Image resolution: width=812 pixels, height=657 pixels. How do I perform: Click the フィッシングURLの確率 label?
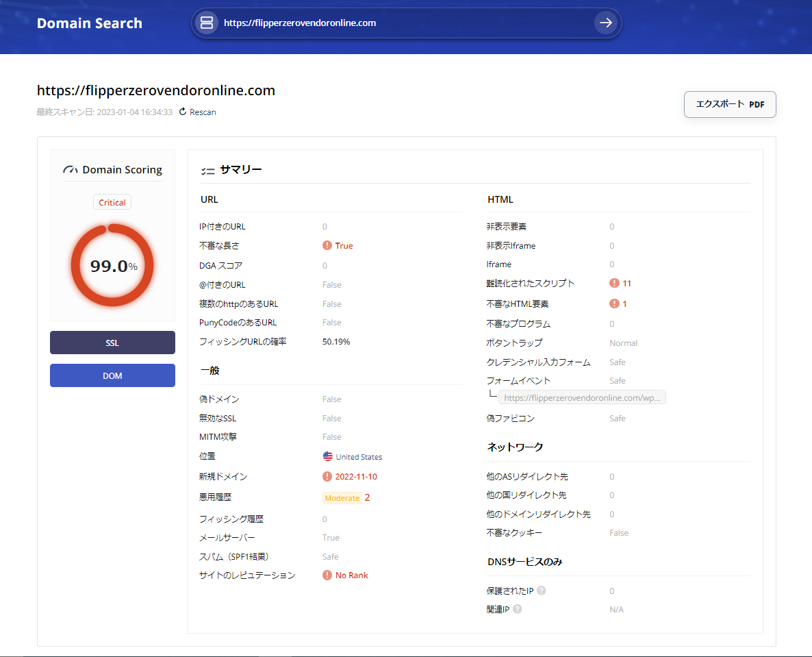pos(243,342)
